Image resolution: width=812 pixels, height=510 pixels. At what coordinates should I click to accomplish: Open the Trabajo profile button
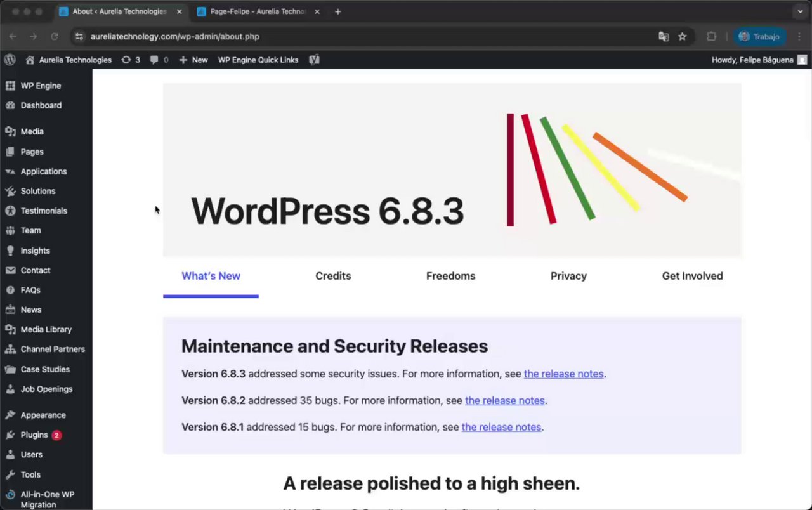pos(759,37)
